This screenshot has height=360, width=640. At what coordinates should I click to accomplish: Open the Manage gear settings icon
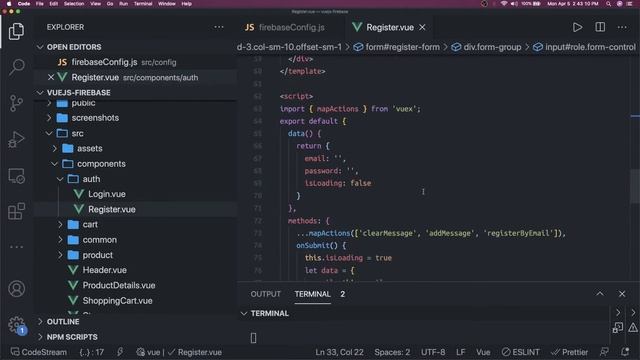click(16, 325)
